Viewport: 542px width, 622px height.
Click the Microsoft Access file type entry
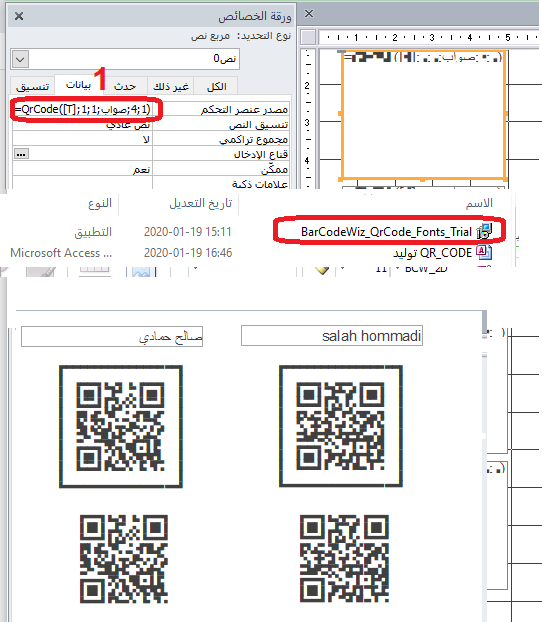pyautogui.click(x=61, y=253)
